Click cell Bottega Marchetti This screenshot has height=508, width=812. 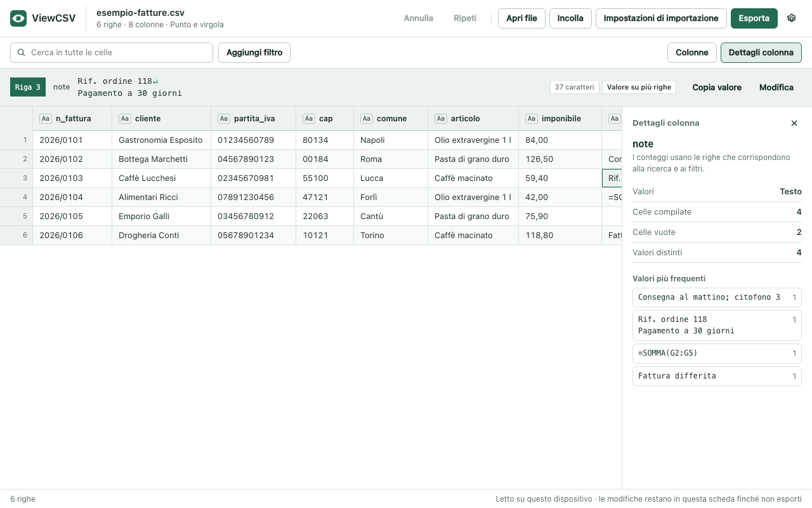pos(161,159)
